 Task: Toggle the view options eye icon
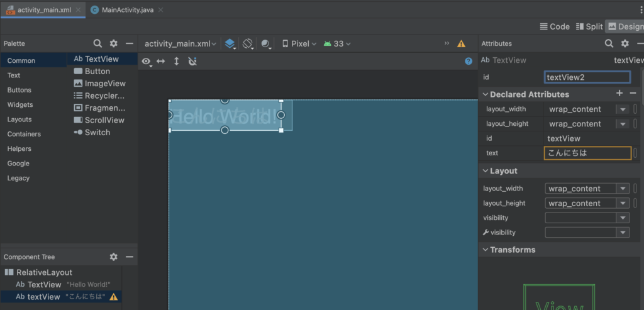(x=146, y=61)
